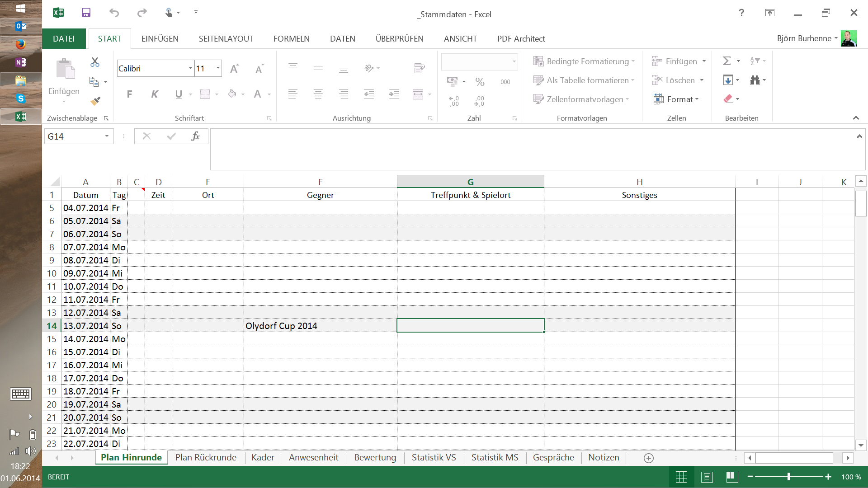
Task: Click the Increase Font Size icon
Action: [x=234, y=69]
